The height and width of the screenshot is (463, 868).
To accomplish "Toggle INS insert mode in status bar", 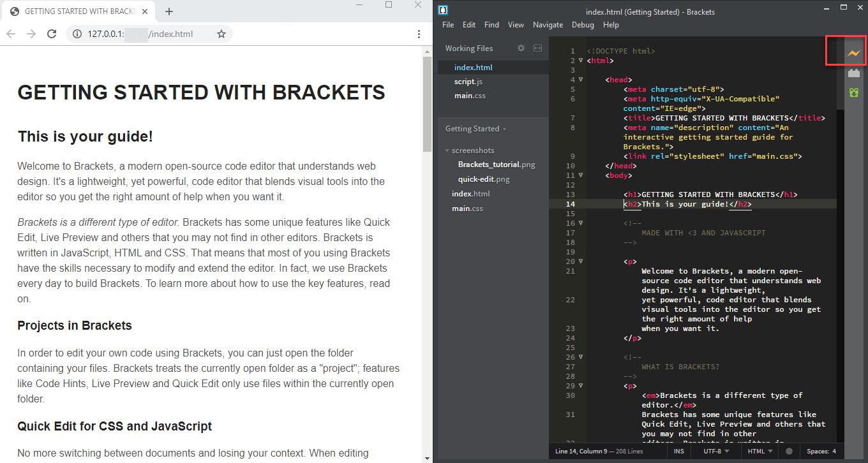I will coord(679,452).
